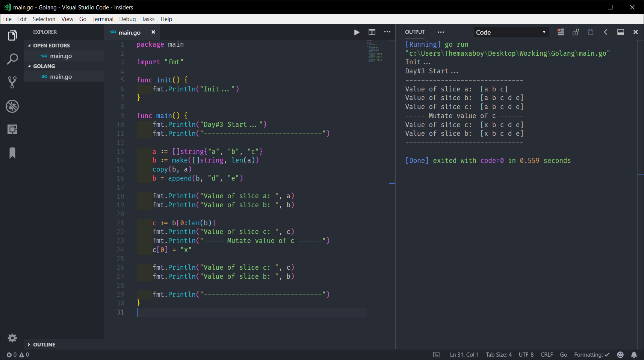Open the Debug view in sidebar

tap(12, 106)
